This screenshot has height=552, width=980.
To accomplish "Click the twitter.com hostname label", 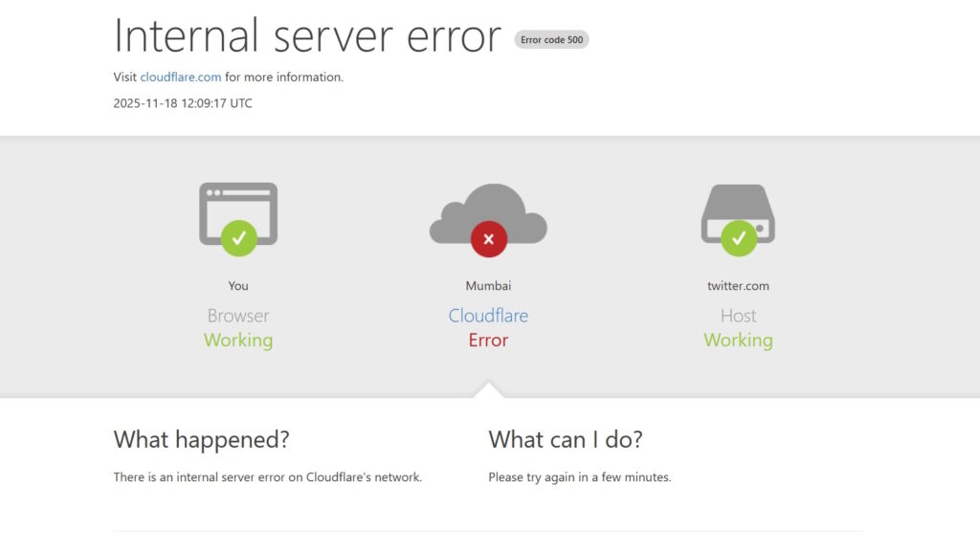I will tap(738, 285).
